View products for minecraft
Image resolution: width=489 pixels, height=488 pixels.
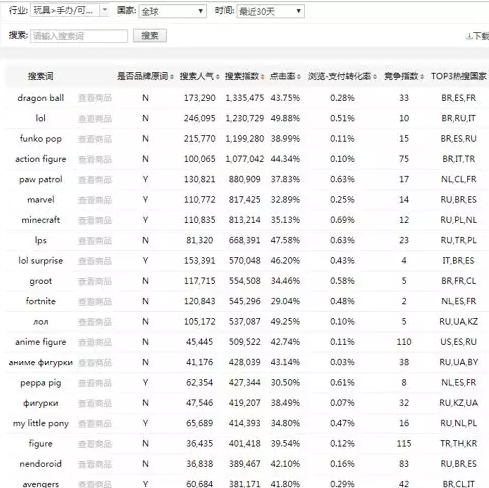click(95, 220)
